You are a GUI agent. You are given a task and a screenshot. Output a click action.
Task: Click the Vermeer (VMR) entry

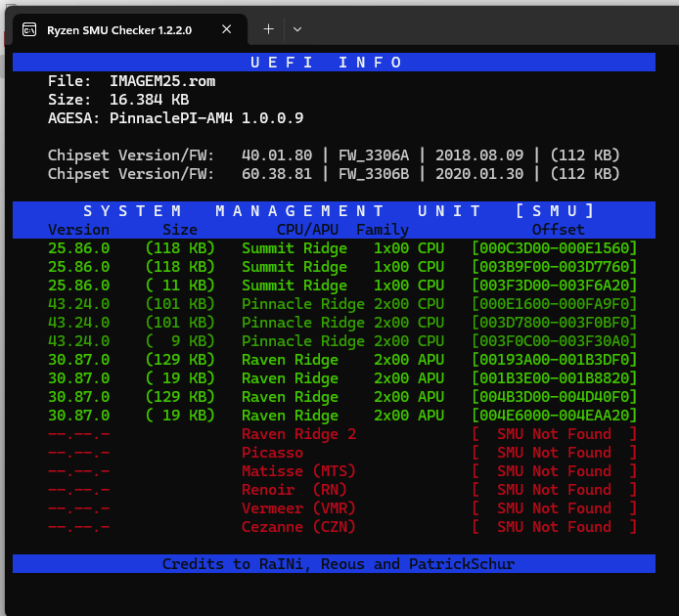tap(298, 508)
